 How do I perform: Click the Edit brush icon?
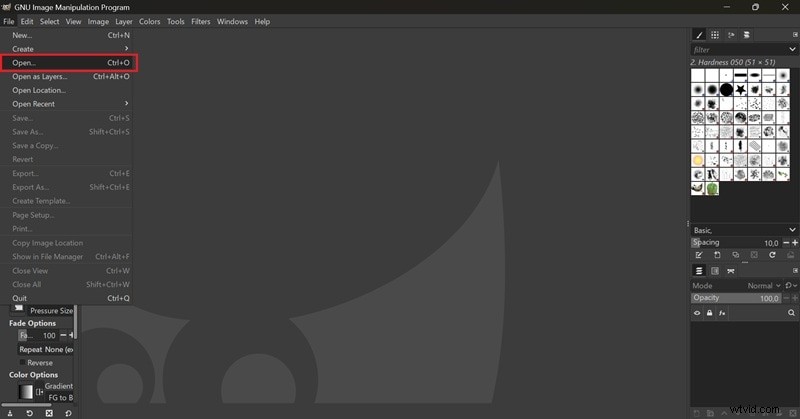click(x=699, y=255)
